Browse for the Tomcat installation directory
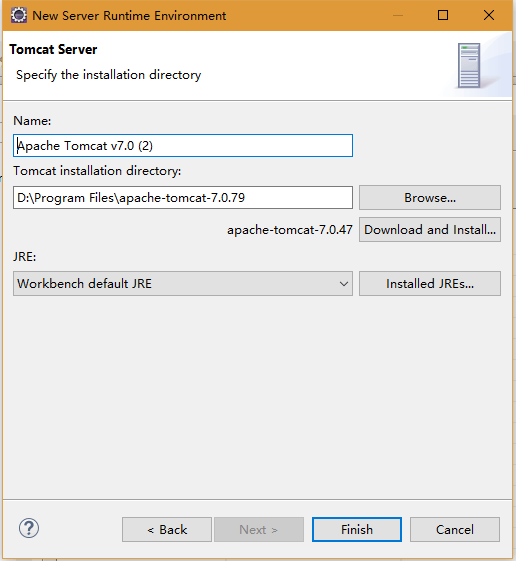This screenshot has height=561, width=516. [x=430, y=197]
